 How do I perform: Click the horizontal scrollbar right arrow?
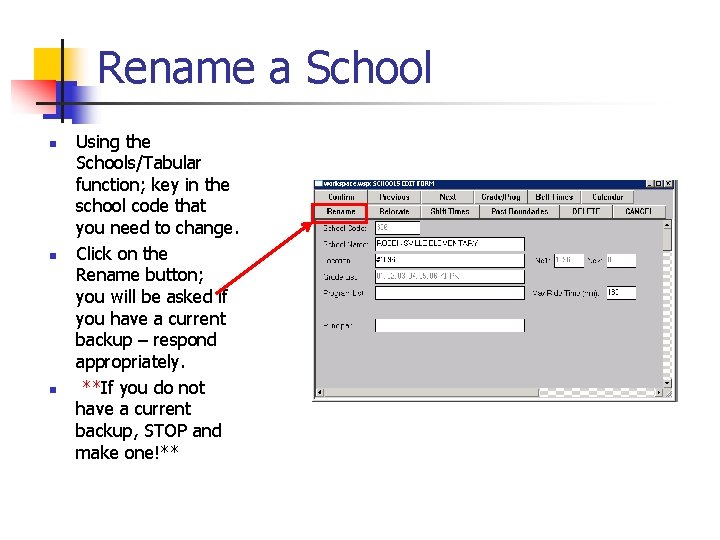[x=659, y=393]
